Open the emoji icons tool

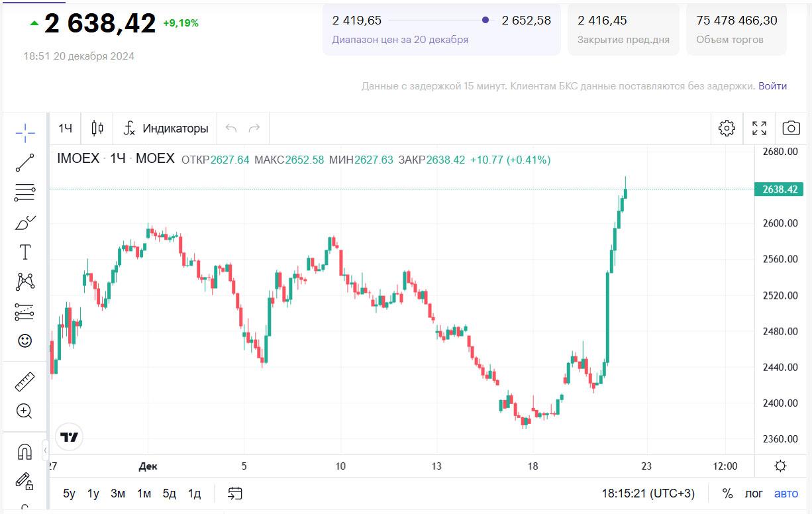25,340
